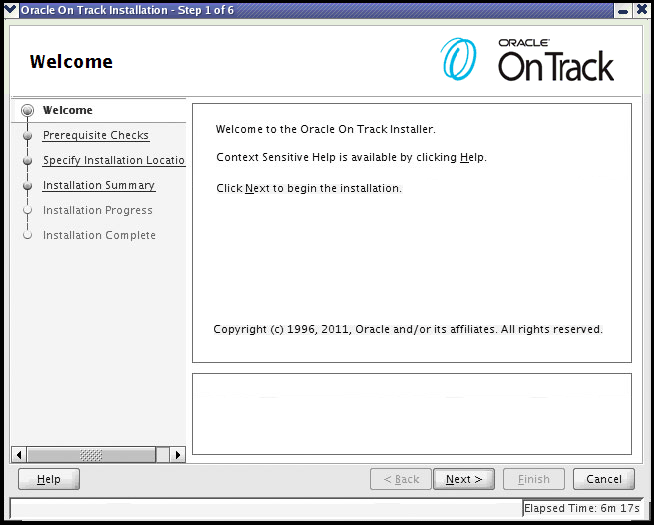654x525 pixels.
Task: Open the Installation Summary step
Action: tap(99, 185)
